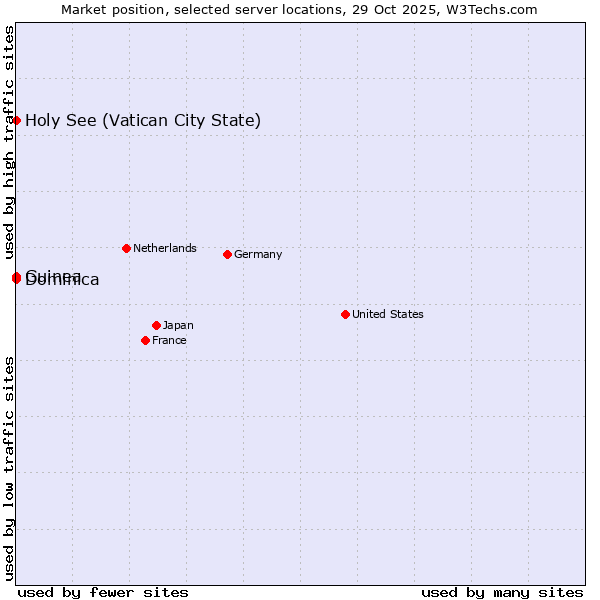Click the 'used by high traffic sites' axis label
The image size is (600, 600).
[9, 138]
